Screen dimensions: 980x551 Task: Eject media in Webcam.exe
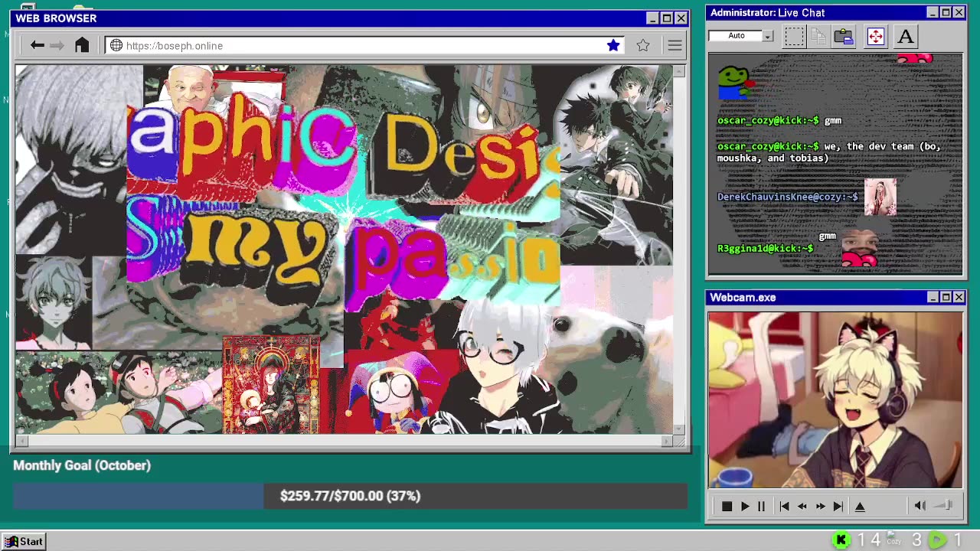[860, 506]
